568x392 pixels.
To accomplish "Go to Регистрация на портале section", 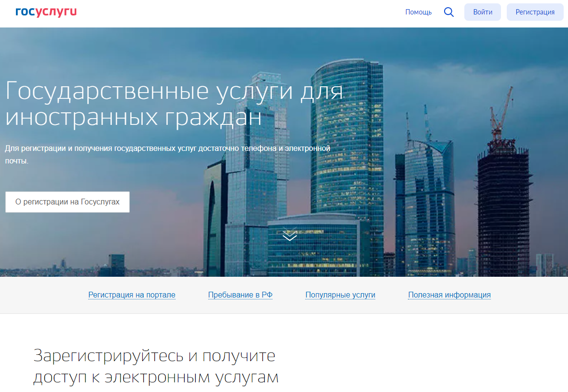I will pyautogui.click(x=132, y=295).
